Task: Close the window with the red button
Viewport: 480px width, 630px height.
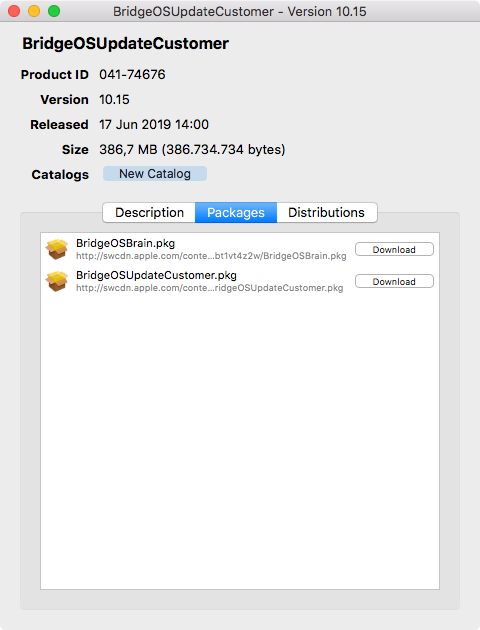Action: click(14, 11)
